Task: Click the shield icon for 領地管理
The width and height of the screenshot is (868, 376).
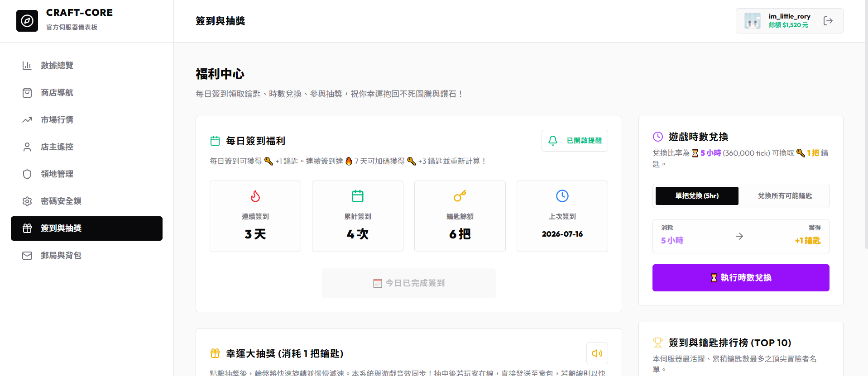Action: pos(27,174)
